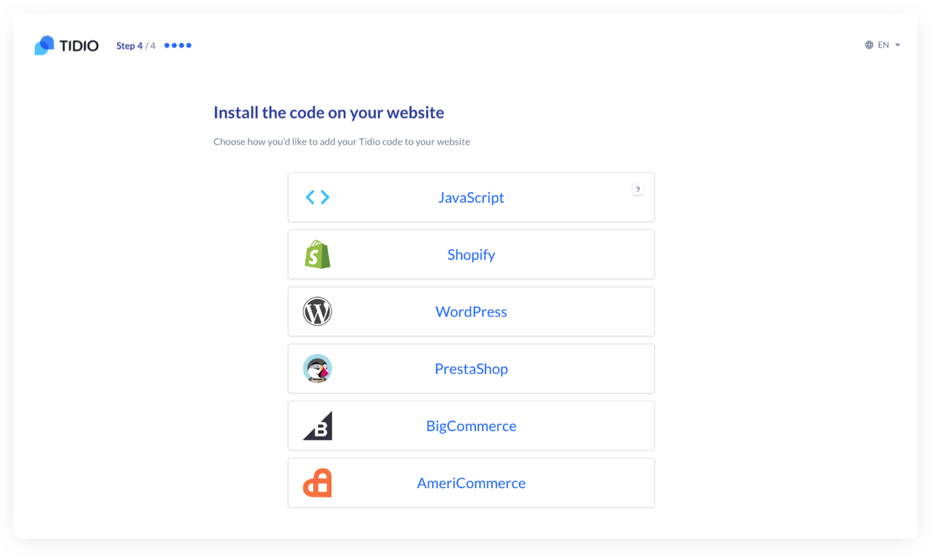The image size is (931, 560).
Task: Click the Tidio logo
Action: pos(66,45)
